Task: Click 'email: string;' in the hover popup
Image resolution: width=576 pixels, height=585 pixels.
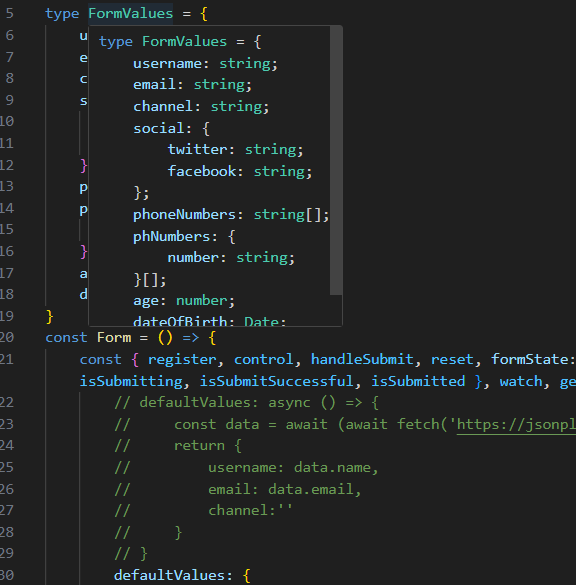Action: pyautogui.click(x=192, y=85)
